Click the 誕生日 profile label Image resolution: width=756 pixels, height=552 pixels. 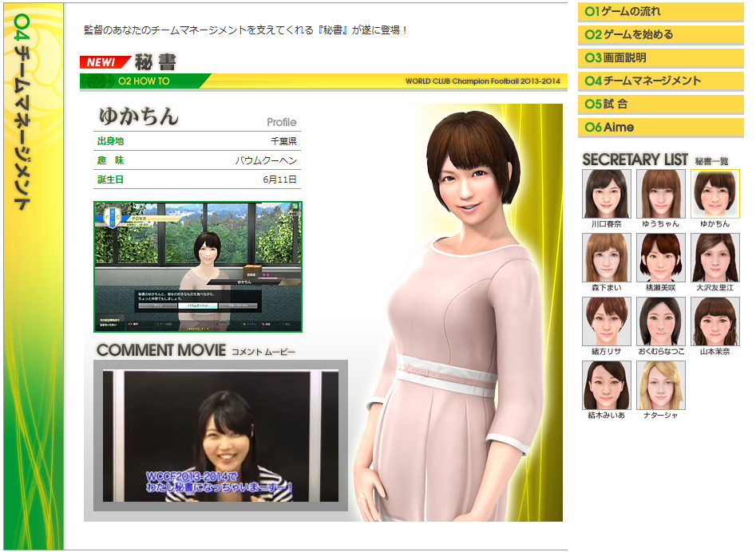point(110,179)
